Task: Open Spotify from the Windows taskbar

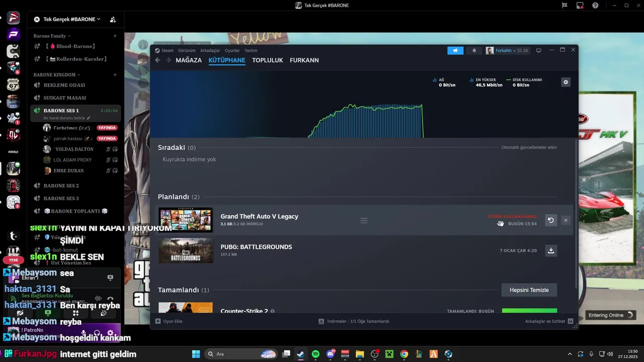Action: coord(315,354)
